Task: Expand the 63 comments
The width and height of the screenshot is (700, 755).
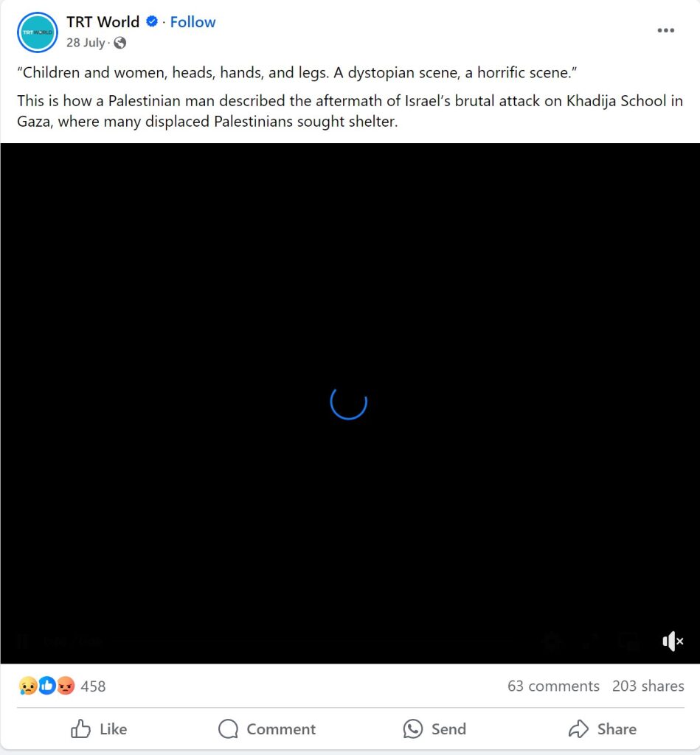Action: pos(553,686)
